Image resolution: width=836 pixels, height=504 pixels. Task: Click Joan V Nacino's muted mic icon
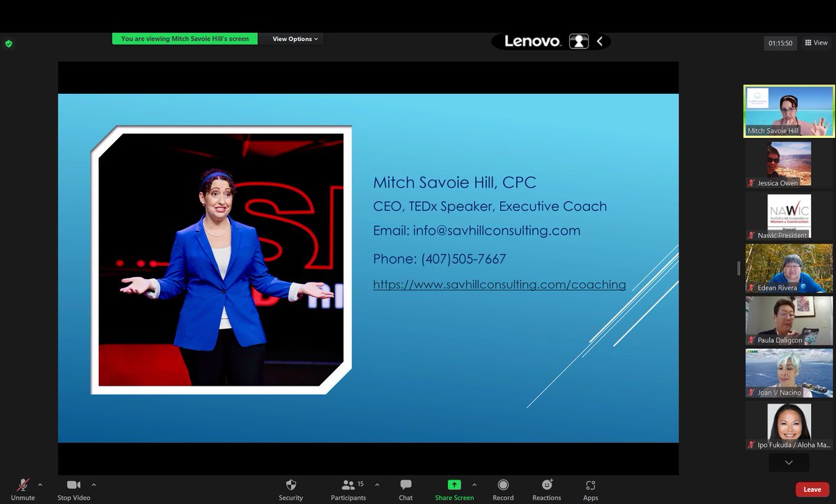[x=752, y=393]
